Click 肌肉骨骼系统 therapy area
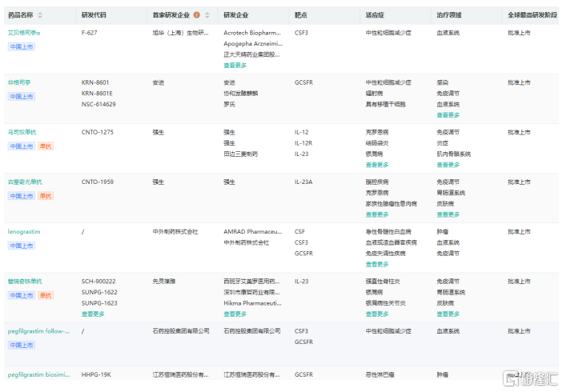Screen dimensions: 563x392 pyautogui.click(x=453, y=154)
